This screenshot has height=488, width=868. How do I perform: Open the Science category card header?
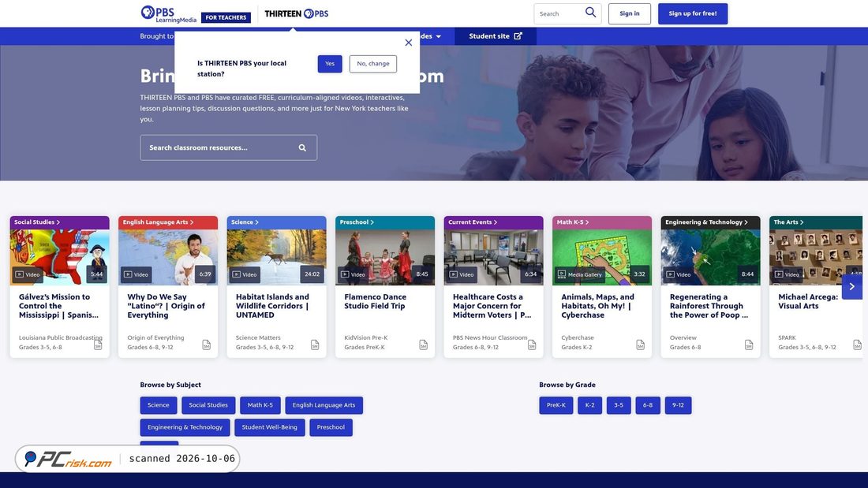click(x=277, y=222)
